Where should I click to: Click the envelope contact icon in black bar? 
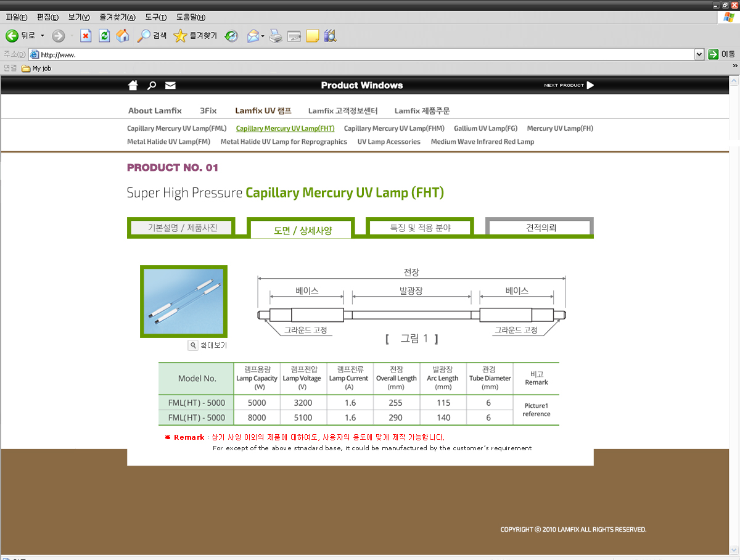pos(170,85)
